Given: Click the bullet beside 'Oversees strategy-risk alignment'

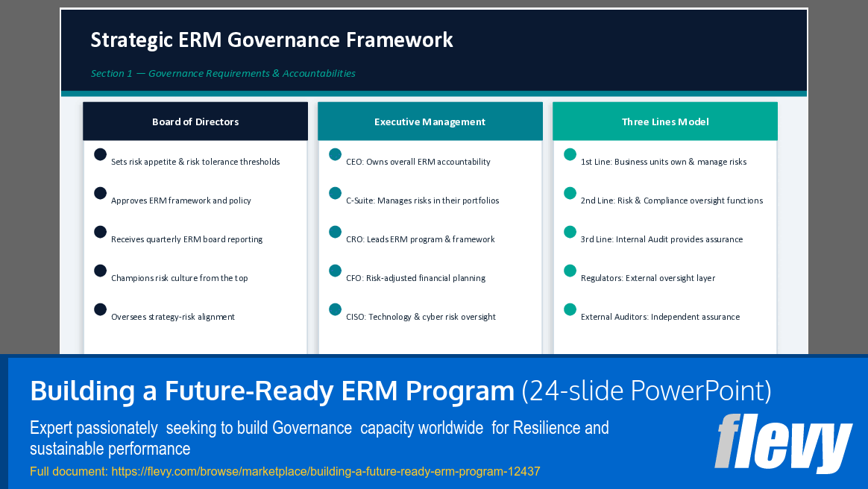Looking at the screenshot, I should coord(100,309).
